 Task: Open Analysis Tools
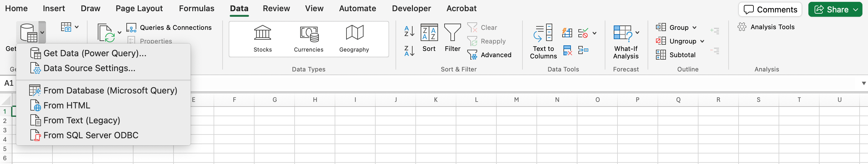click(766, 27)
